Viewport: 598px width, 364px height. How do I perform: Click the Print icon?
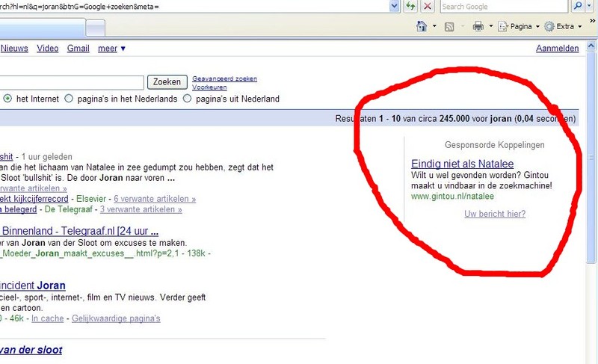[x=478, y=26]
